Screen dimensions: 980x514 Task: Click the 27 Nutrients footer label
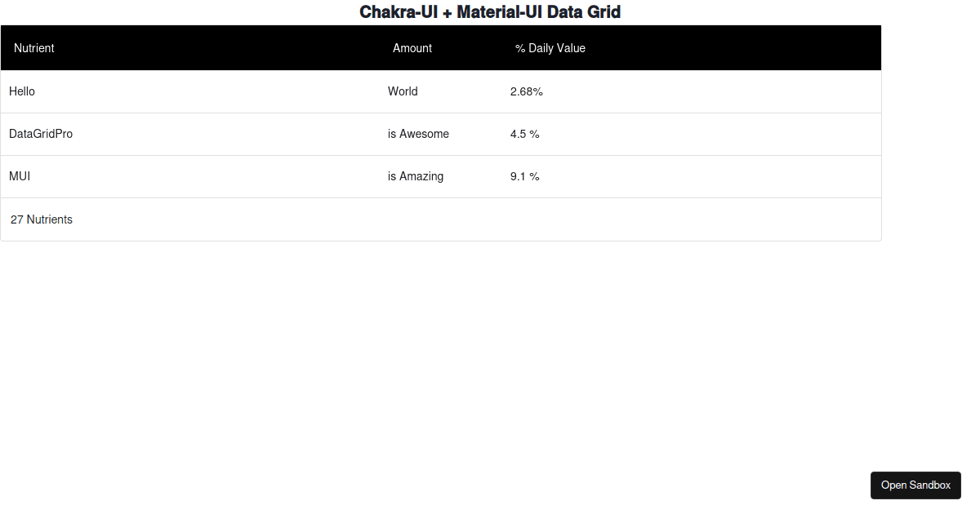[x=41, y=219]
